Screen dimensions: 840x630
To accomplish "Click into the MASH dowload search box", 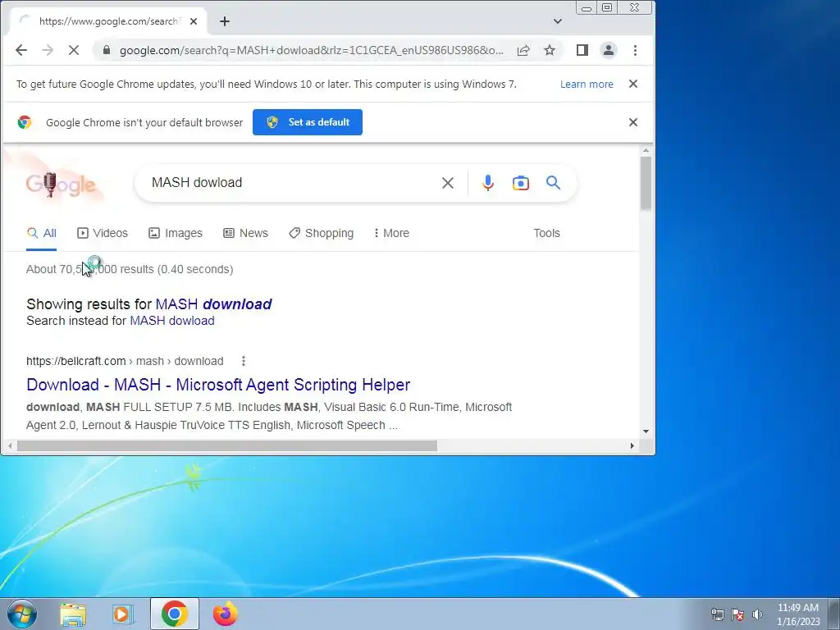I will coord(290,183).
